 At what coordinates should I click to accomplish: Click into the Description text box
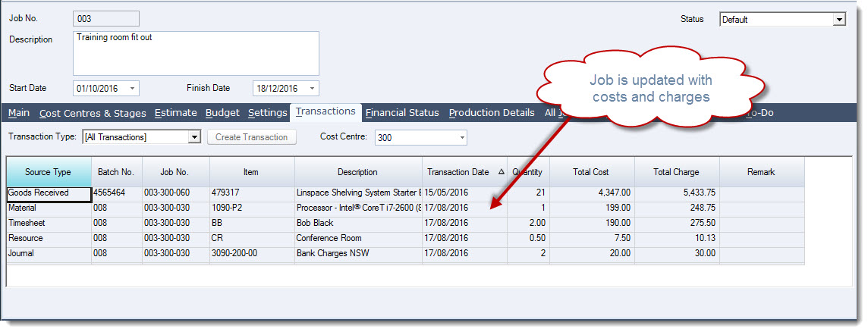196,53
